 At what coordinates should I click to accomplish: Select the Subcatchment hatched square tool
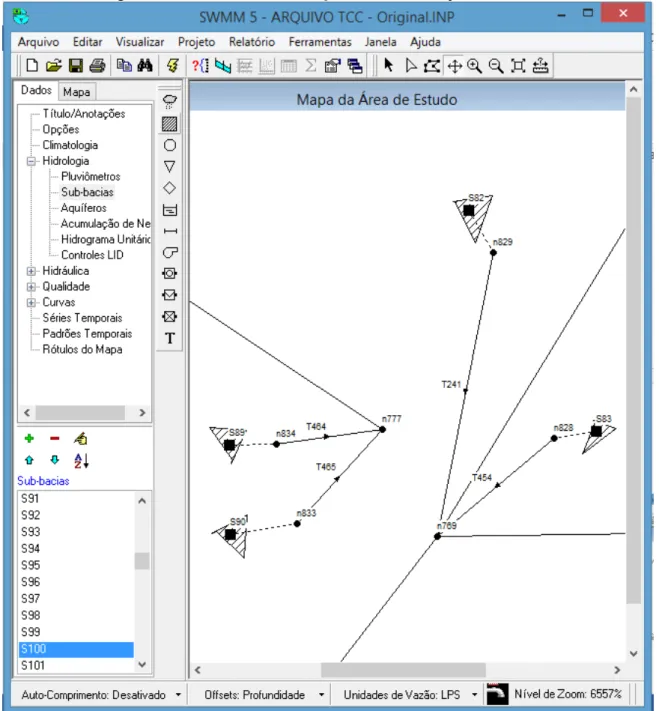[170, 124]
